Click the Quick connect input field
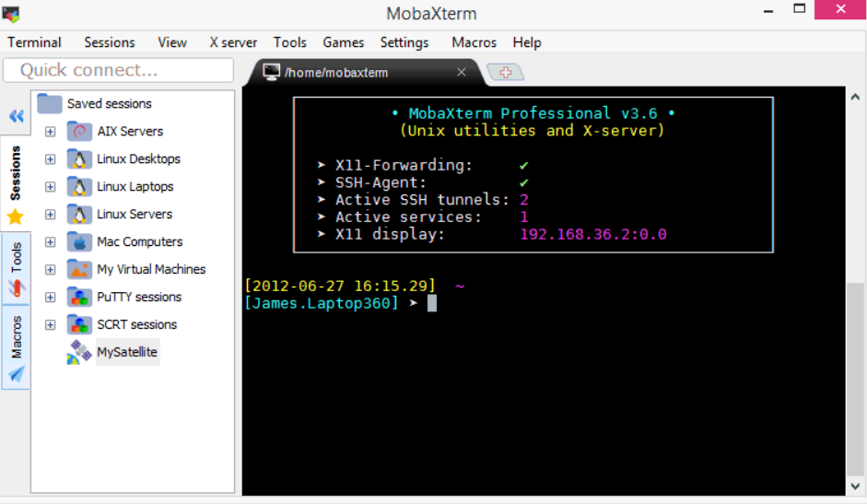 [118, 70]
